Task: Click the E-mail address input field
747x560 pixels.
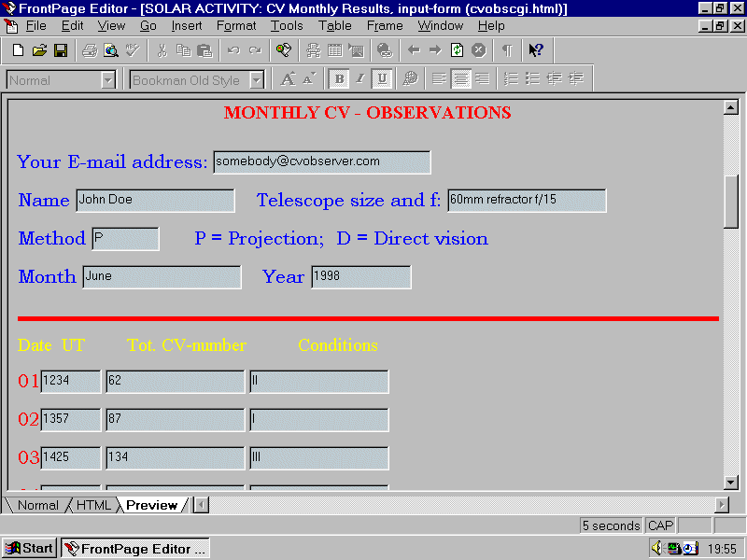Action: click(x=321, y=162)
